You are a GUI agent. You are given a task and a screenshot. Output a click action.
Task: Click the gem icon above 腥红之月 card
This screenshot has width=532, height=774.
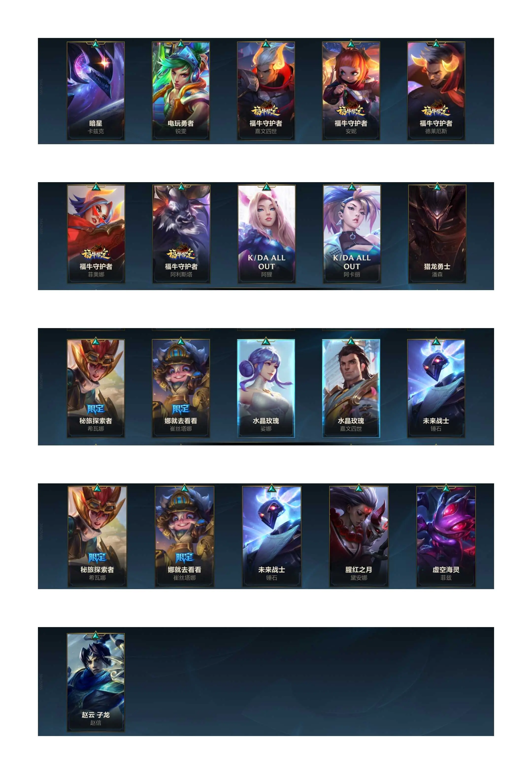pos(359,488)
